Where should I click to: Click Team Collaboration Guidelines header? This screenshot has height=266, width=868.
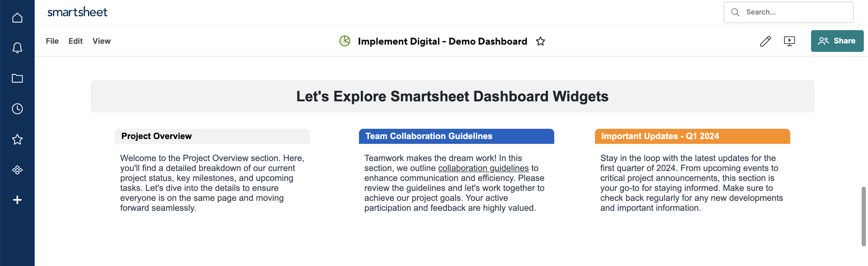click(456, 136)
